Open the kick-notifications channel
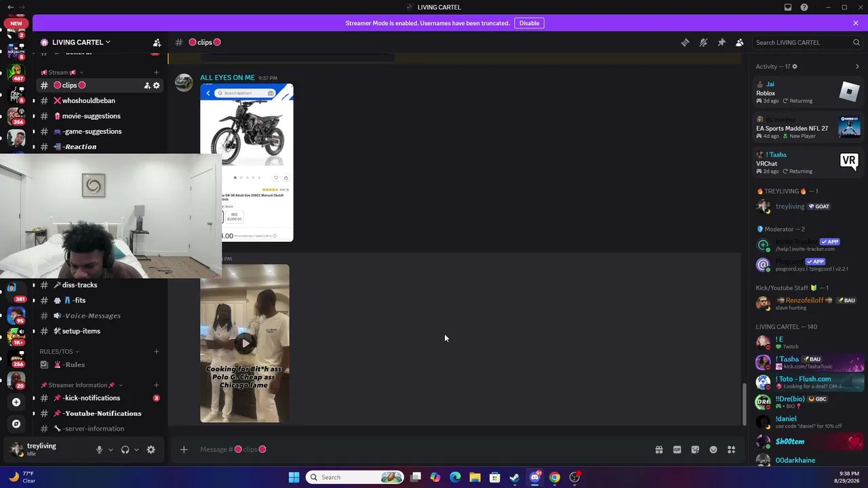This screenshot has height=488, width=868. (x=99, y=398)
